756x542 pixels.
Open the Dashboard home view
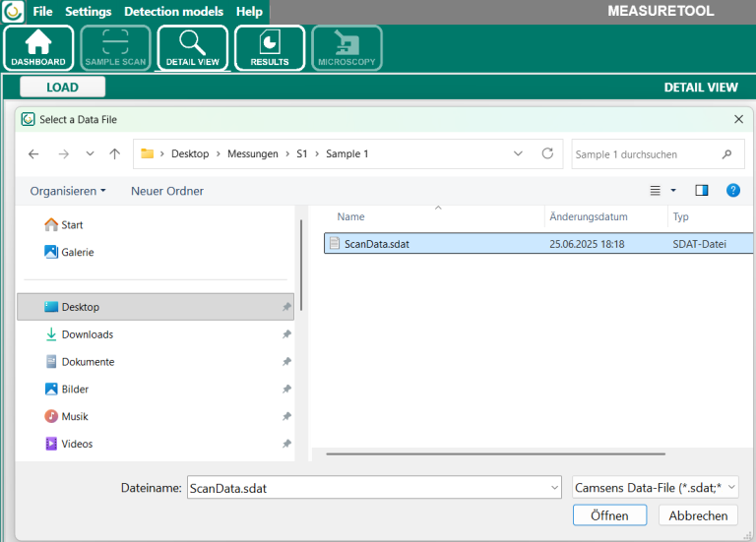click(38, 47)
